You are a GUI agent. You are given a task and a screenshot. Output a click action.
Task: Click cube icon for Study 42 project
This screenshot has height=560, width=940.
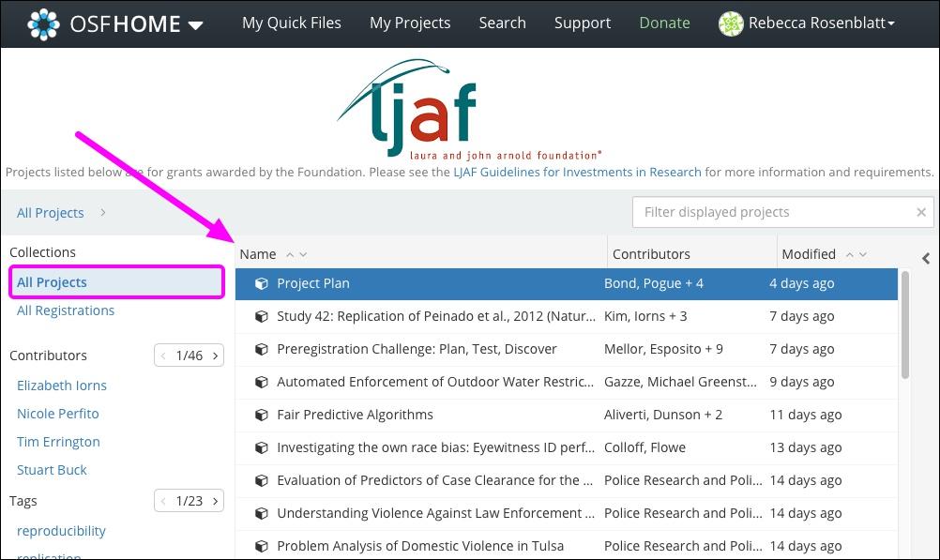coord(262,316)
